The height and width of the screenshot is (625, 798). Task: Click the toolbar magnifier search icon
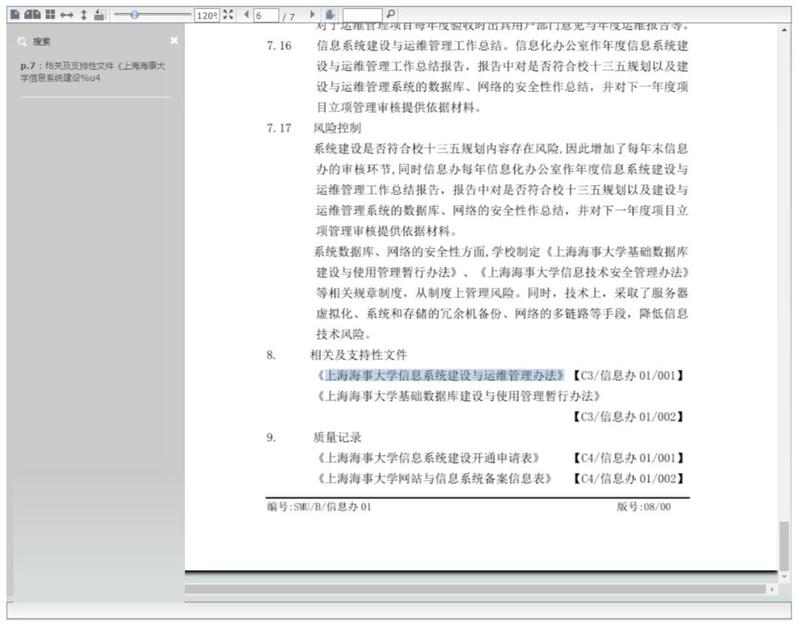(x=390, y=15)
